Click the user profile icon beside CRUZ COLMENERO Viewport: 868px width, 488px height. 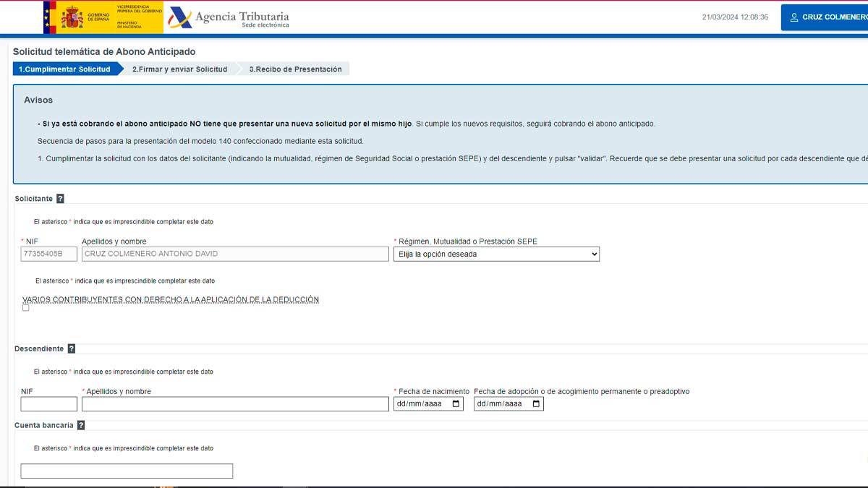click(794, 17)
